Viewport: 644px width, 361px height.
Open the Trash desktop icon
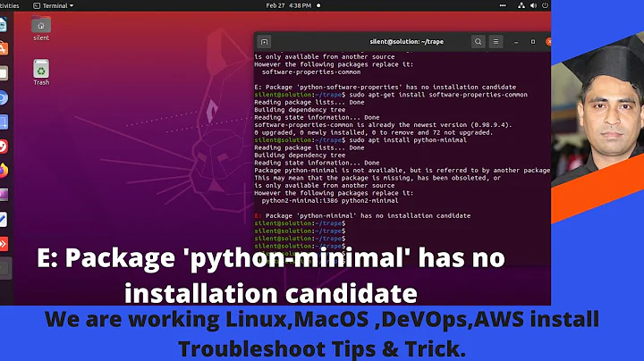click(x=41, y=72)
